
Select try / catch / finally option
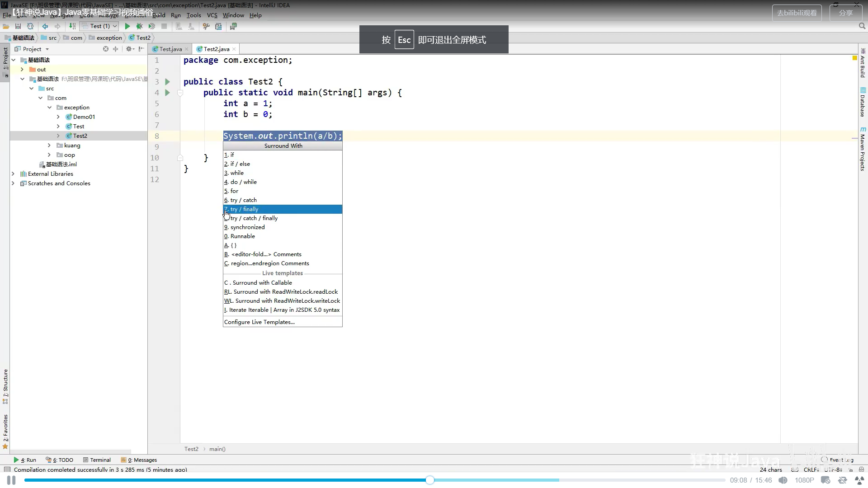tap(254, 218)
